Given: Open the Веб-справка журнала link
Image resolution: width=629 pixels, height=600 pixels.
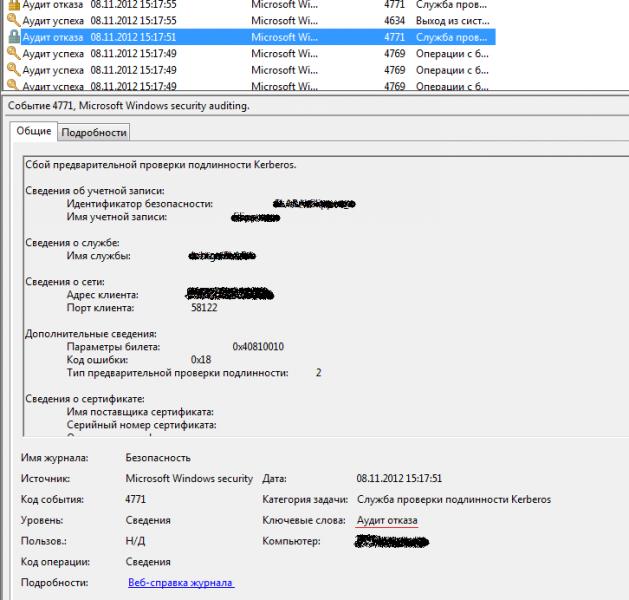Looking at the screenshot, I should [181, 582].
